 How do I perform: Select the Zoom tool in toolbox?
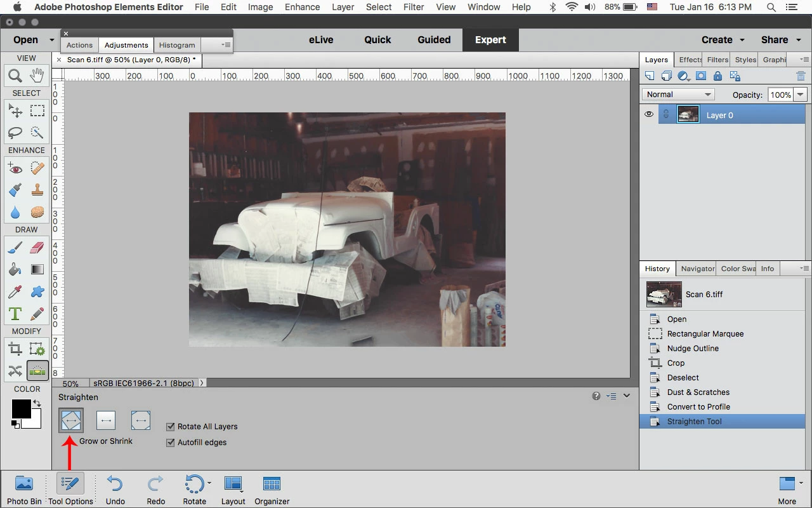[15, 76]
